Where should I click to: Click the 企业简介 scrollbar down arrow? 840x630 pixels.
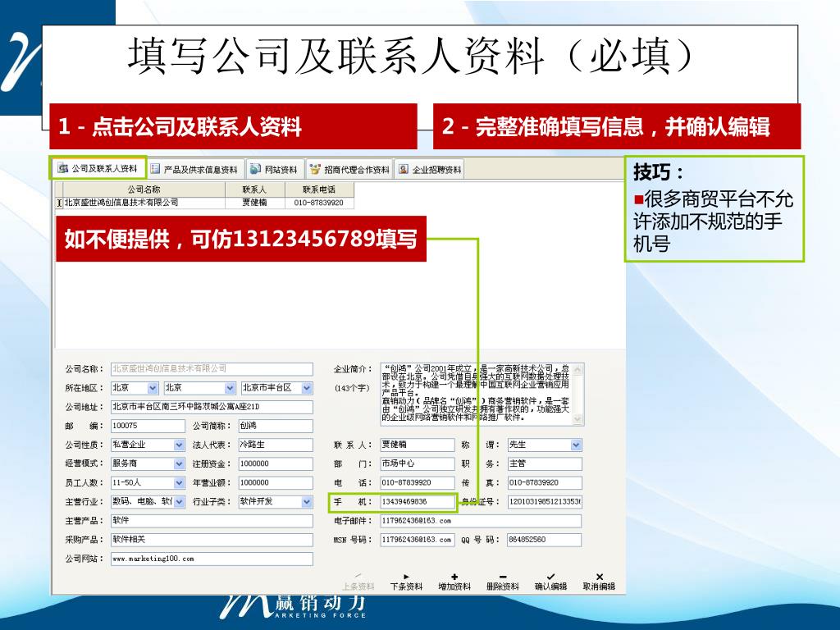(x=577, y=419)
